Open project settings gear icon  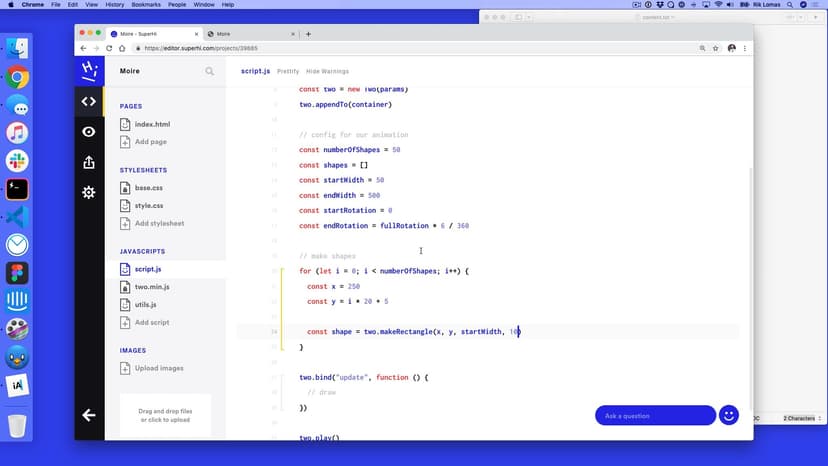click(89, 192)
